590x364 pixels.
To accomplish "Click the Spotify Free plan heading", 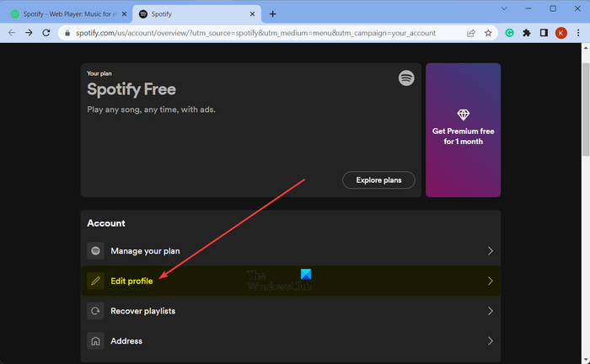I will click(131, 89).
